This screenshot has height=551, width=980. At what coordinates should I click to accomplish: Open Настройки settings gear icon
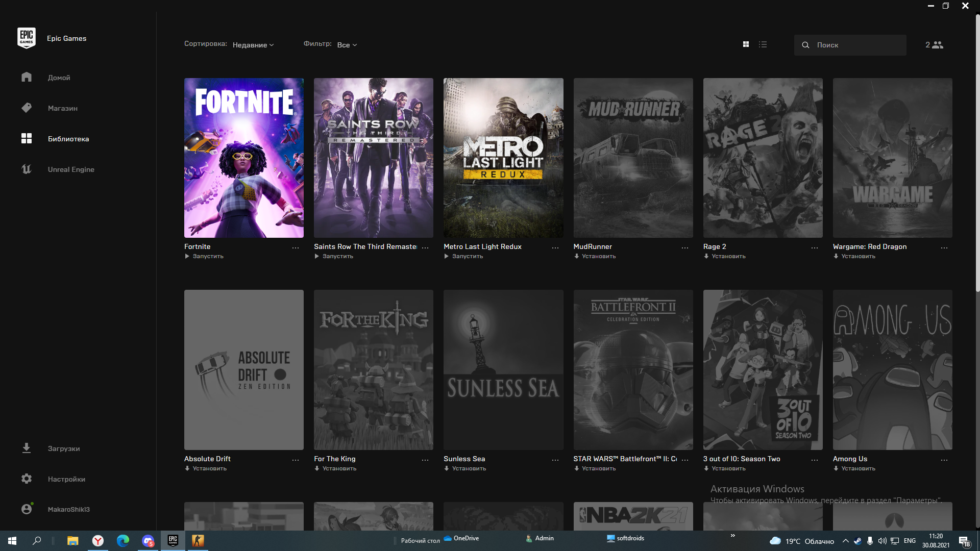click(27, 479)
